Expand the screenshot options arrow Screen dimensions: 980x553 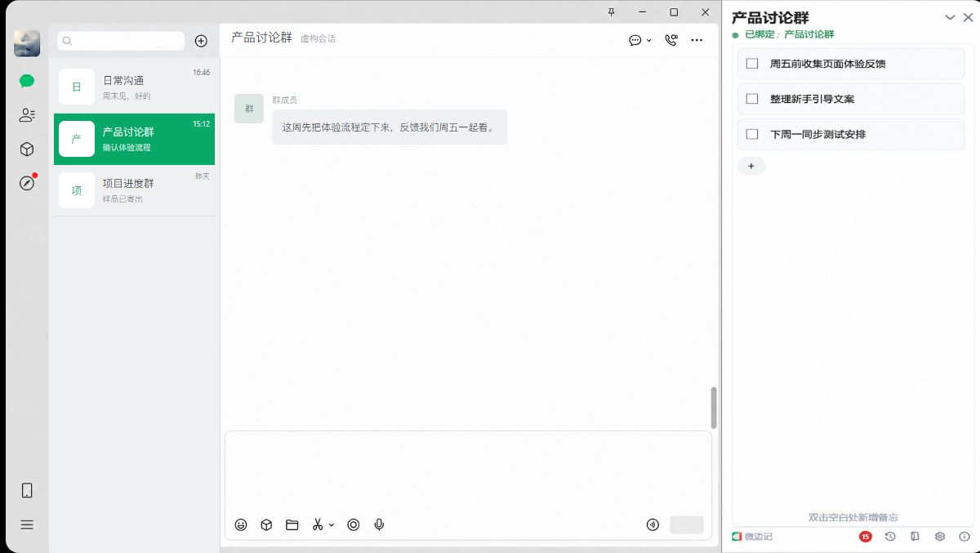[332, 525]
